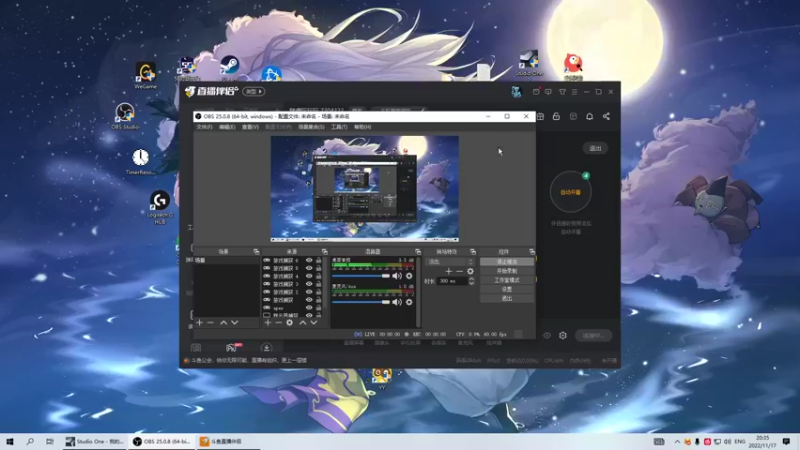This screenshot has height=450, width=800.
Task: Open user avatar in 直播伴侣 title bar
Action: 516,91
